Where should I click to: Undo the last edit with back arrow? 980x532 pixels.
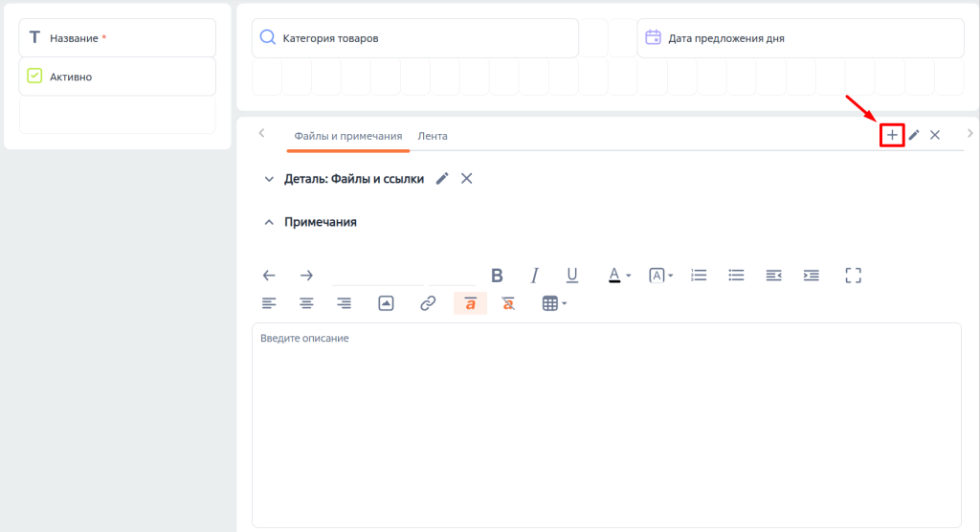click(x=269, y=276)
